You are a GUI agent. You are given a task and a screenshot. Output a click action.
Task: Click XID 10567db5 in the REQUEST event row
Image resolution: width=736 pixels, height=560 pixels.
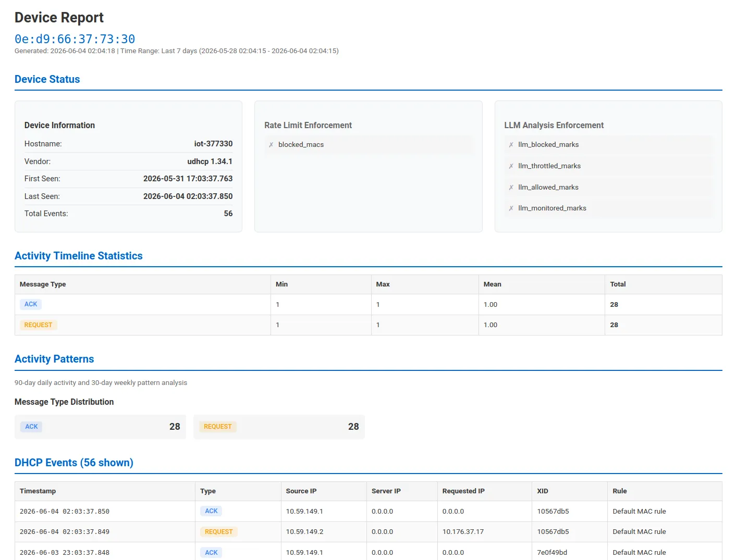point(553,532)
